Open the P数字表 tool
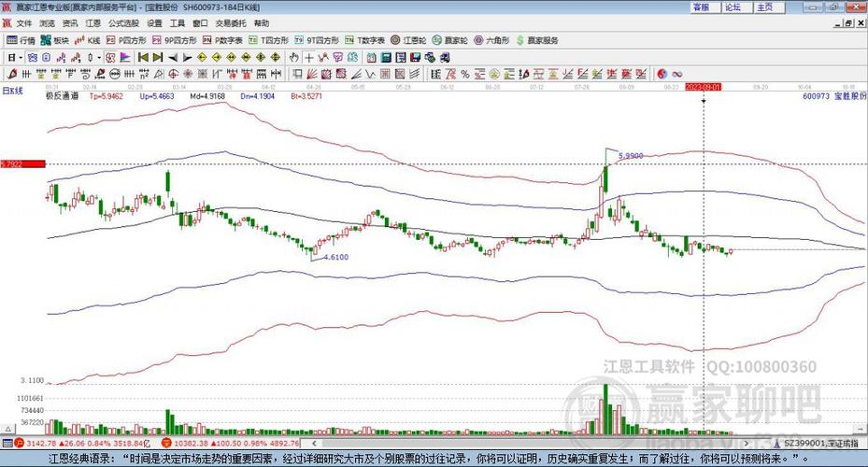This screenshot has height=467, width=868. point(222,40)
